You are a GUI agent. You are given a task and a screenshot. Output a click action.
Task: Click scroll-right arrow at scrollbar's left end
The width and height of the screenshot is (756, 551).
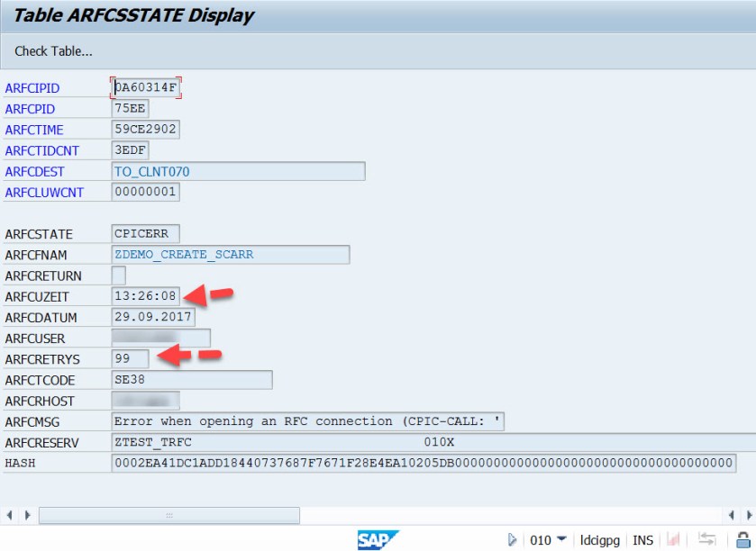point(27,515)
